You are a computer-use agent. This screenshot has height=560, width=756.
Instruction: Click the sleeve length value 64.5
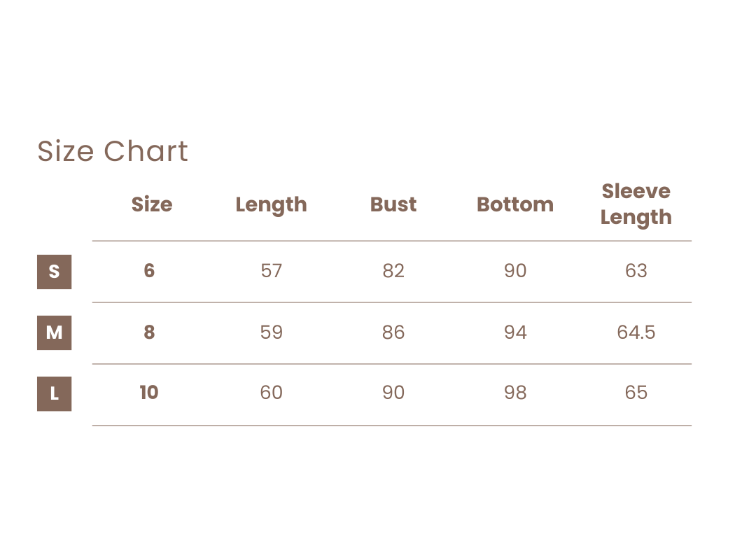636,332
